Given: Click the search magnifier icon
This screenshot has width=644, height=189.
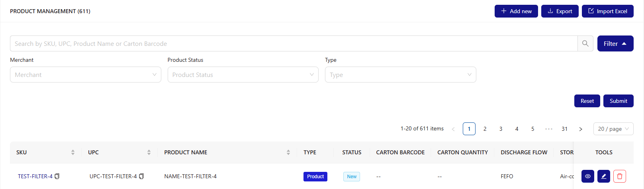Looking at the screenshot, I should 585,43.
